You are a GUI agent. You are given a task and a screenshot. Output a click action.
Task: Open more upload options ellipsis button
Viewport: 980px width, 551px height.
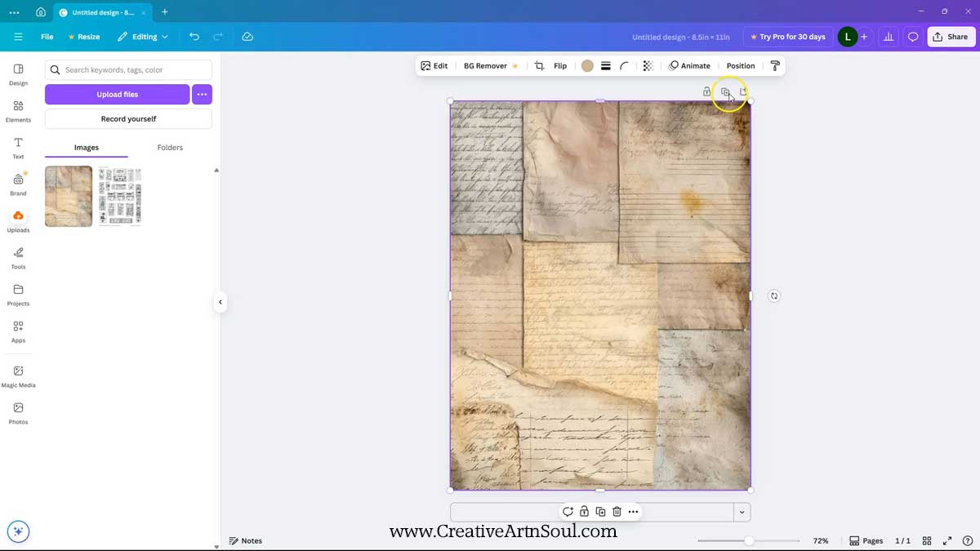point(202,94)
